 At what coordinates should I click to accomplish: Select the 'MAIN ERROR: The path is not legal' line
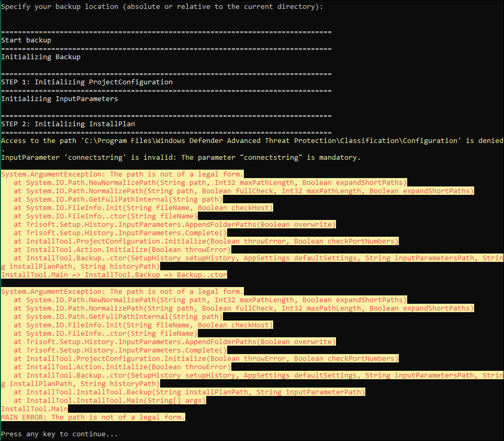92,417
